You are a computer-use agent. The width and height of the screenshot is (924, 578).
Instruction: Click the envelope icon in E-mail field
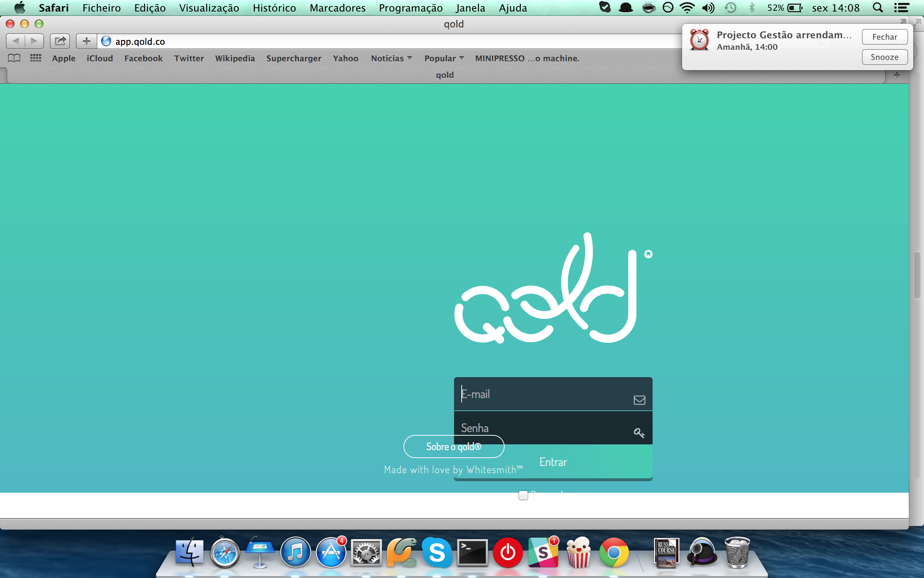[639, 400]
